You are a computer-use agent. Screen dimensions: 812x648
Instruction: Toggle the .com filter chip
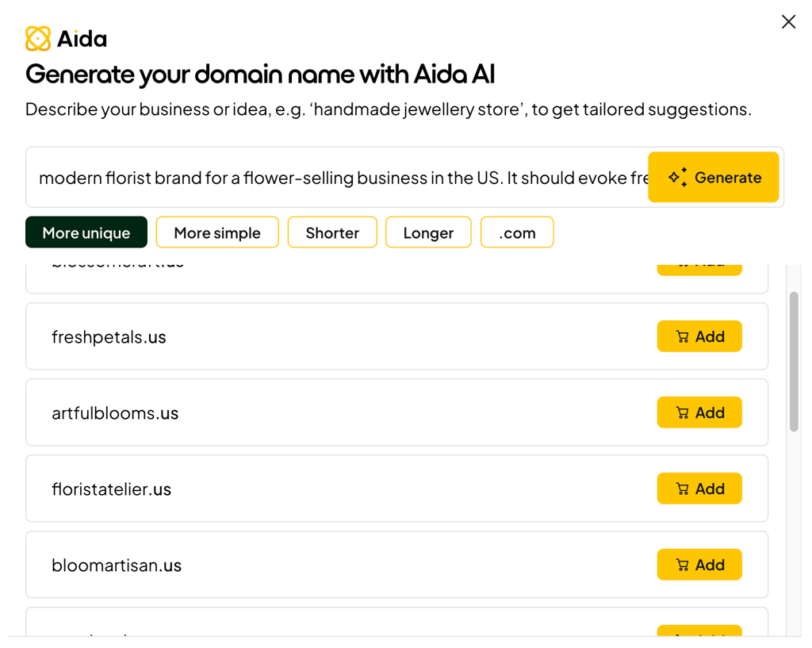tap(517, 232)
